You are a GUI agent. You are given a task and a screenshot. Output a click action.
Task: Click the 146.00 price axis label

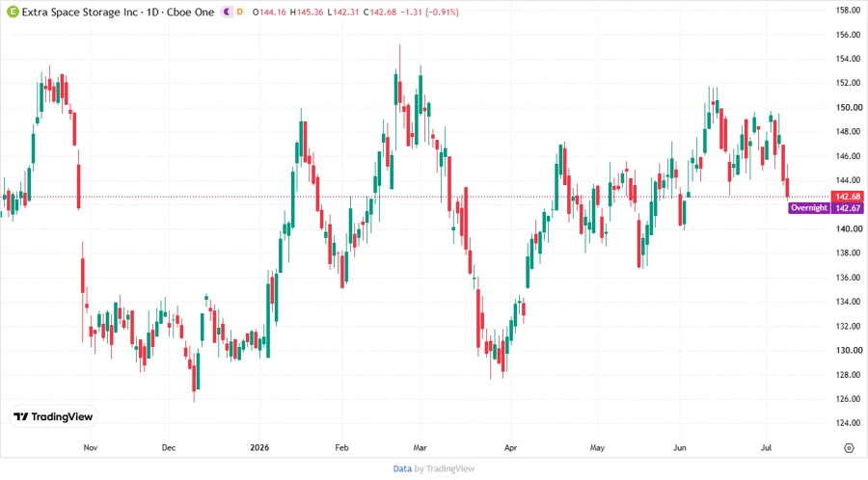point(848,156)
